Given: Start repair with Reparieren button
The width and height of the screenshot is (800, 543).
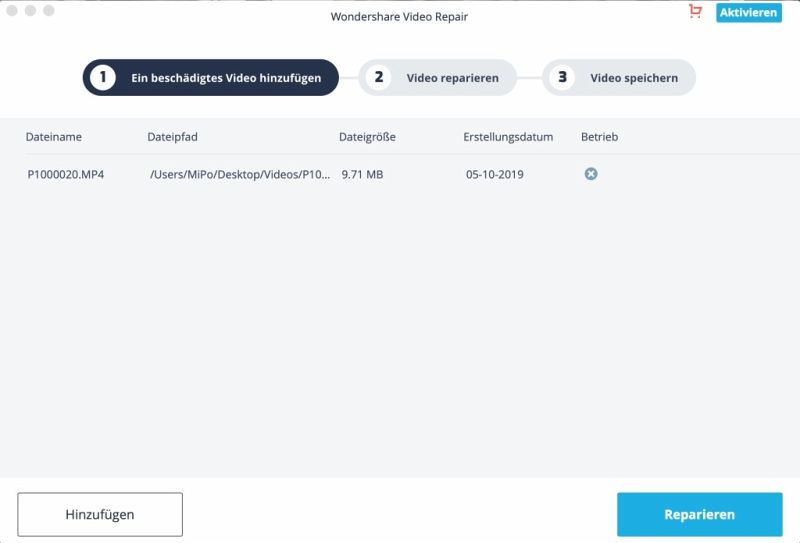Looking at the screenshot, I should (699, 514).
